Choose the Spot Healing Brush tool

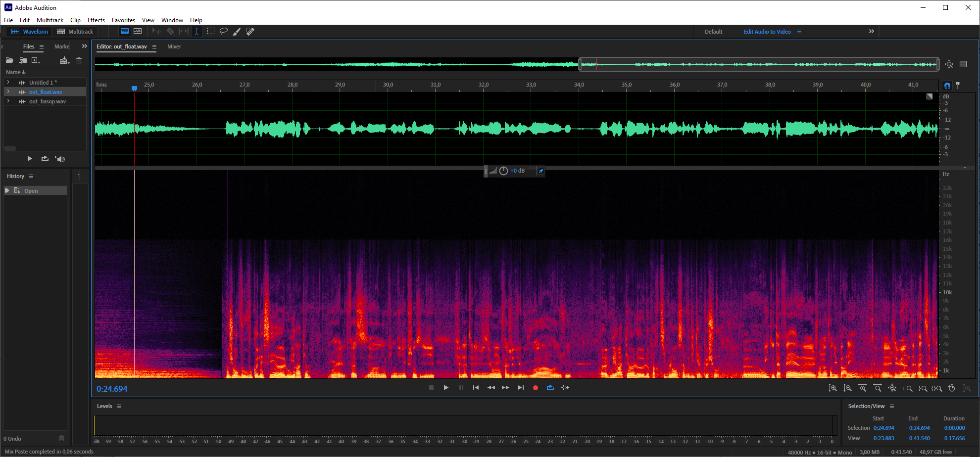click(x=250, y=31)
